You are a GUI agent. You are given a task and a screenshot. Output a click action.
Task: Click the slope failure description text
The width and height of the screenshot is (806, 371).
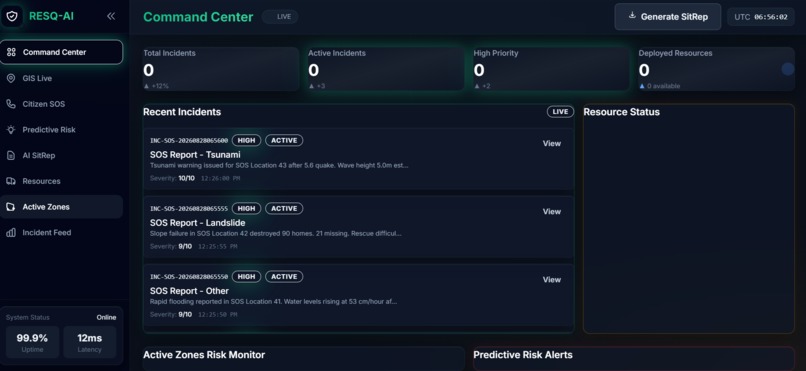click(x=276, y=233)
